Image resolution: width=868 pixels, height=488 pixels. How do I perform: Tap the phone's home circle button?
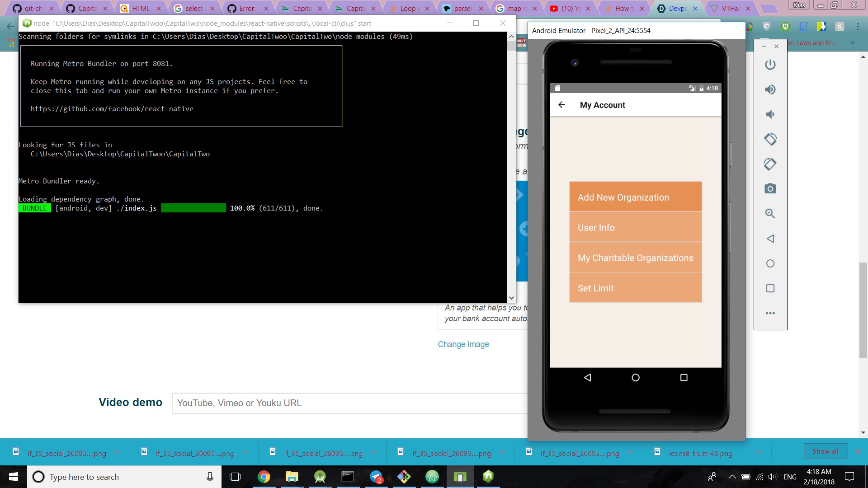coord(635,378)
